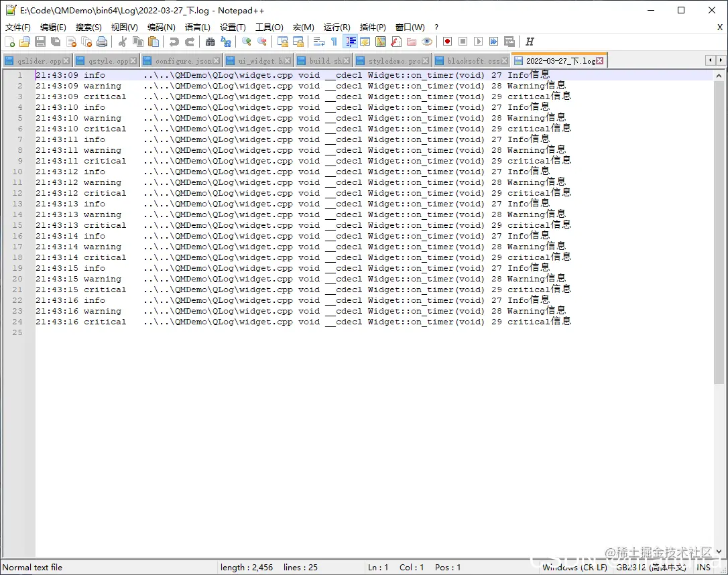Close the current document via toolbar
The width and height of the screenshot is (728, 575).
(71, 42)
